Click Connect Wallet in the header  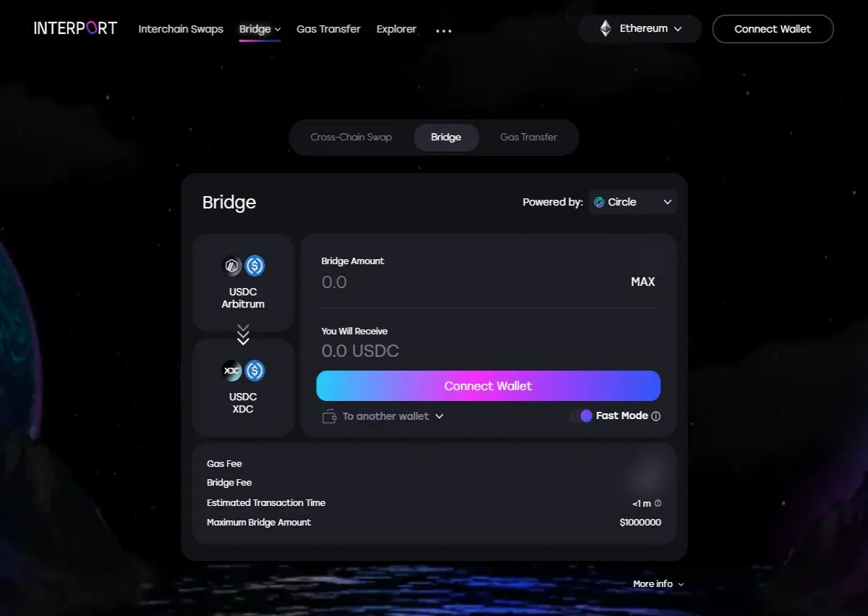[x=773, y=29]
